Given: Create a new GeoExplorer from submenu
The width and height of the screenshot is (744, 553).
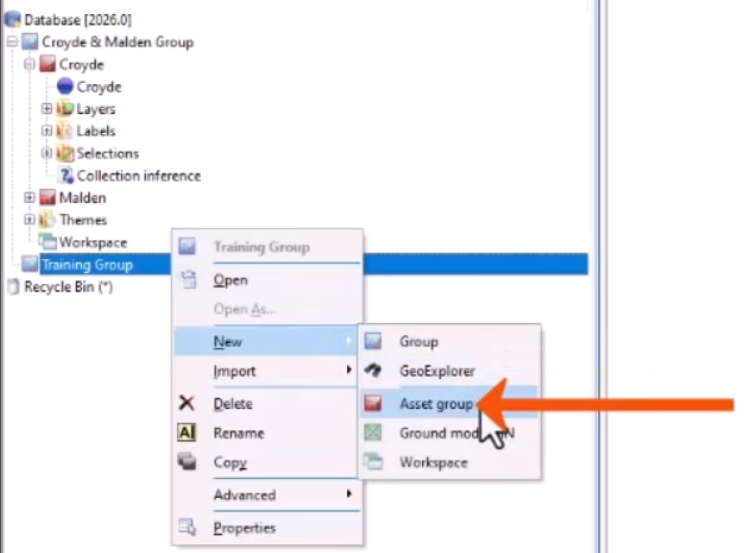Looking at the screenshot, I should pos(449,371).
